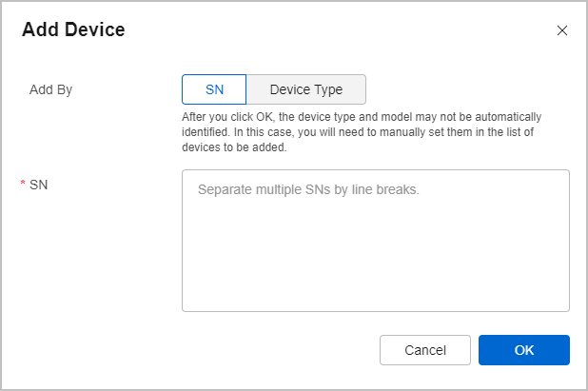Click the 'Separate multiple SNs' placeholder text

pos(308,189)
